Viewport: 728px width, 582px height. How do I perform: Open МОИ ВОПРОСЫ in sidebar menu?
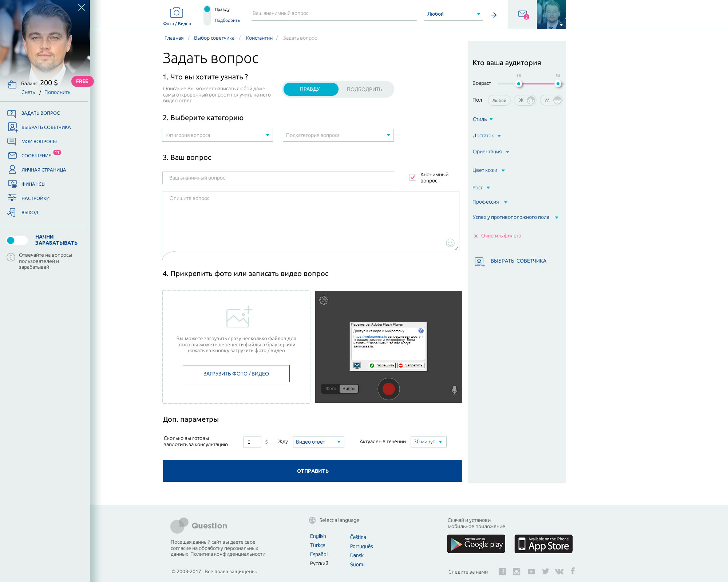click(39, 141)
